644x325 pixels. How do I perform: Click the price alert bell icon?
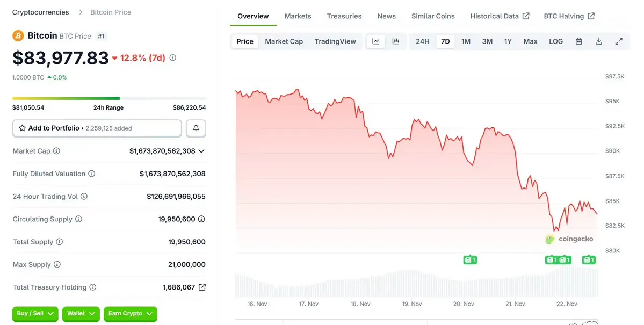point(196,128)
